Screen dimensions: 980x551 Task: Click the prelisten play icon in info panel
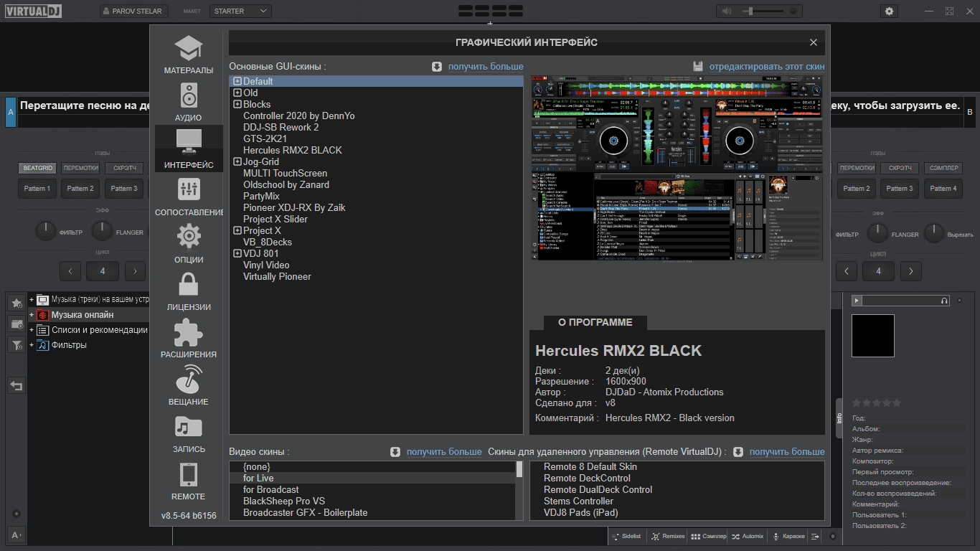(x=857, y=301)
